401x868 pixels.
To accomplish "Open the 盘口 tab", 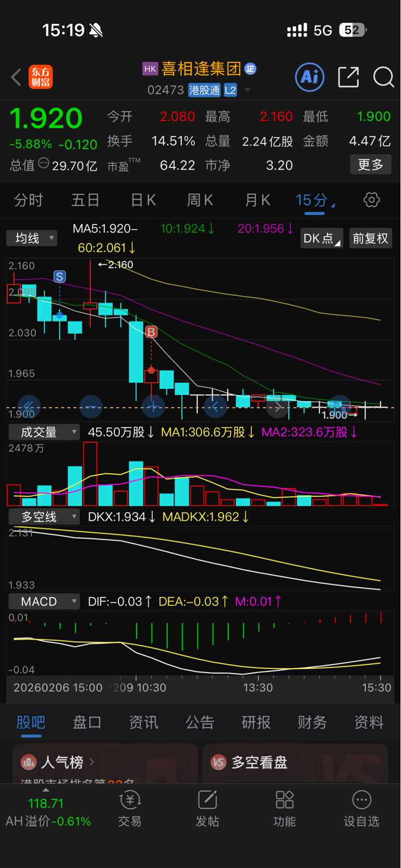I will coord(87,723).
